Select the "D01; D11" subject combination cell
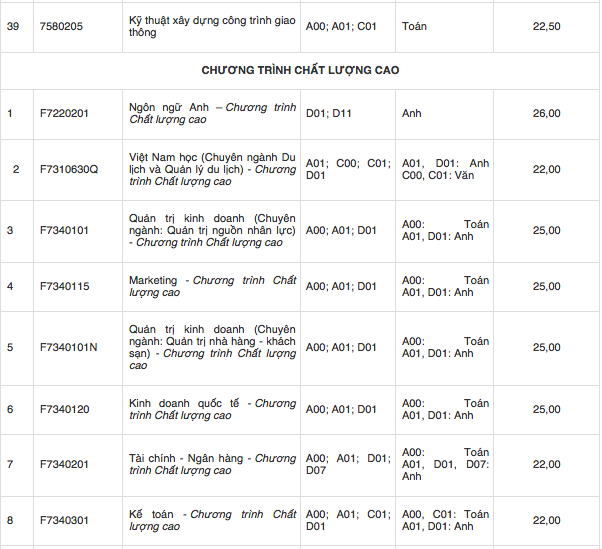602x549 pixels. click(329, 113)
